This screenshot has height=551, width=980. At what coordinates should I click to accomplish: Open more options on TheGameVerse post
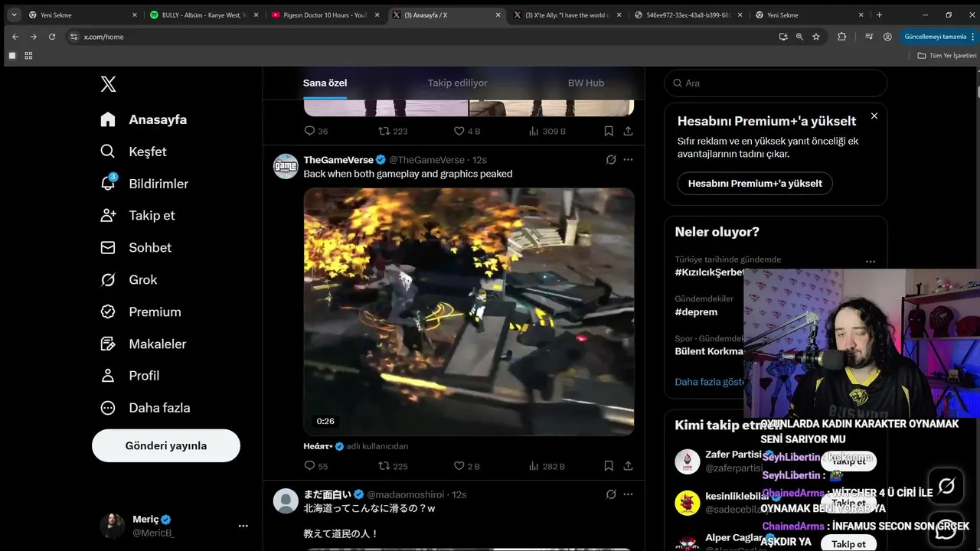coord(628,160)
